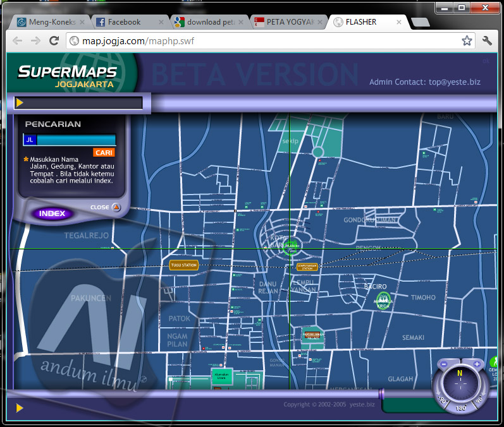
Task: Click the TIMOHO area label
Action: pyautogui.click(x=423, y=298)
